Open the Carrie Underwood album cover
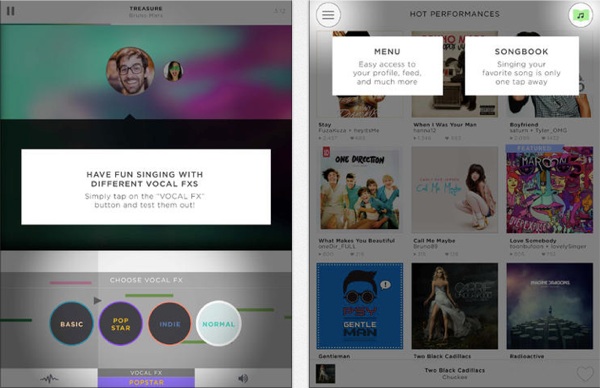The width and height of the screenshot is (600, 388). click(455, 306)
